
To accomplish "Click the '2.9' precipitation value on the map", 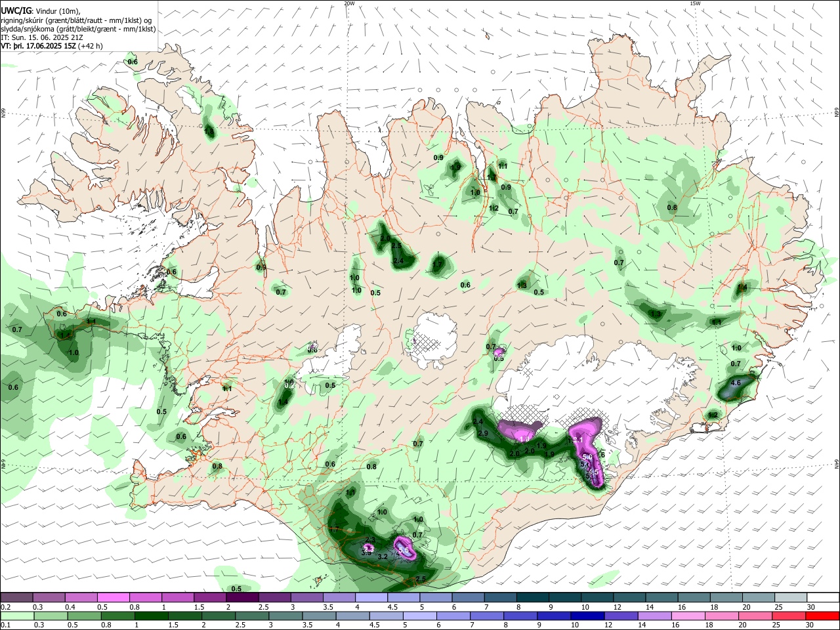I will [482, 434].
